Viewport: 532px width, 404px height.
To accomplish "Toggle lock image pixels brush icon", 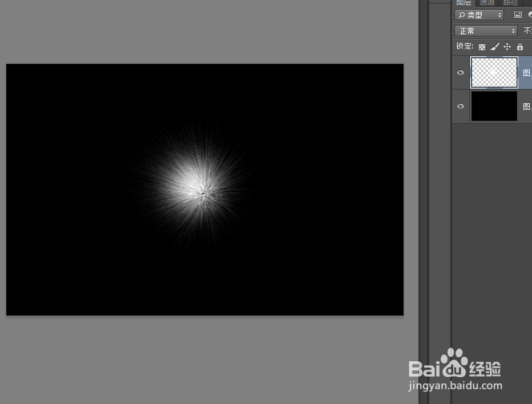I will coord(495,46).
